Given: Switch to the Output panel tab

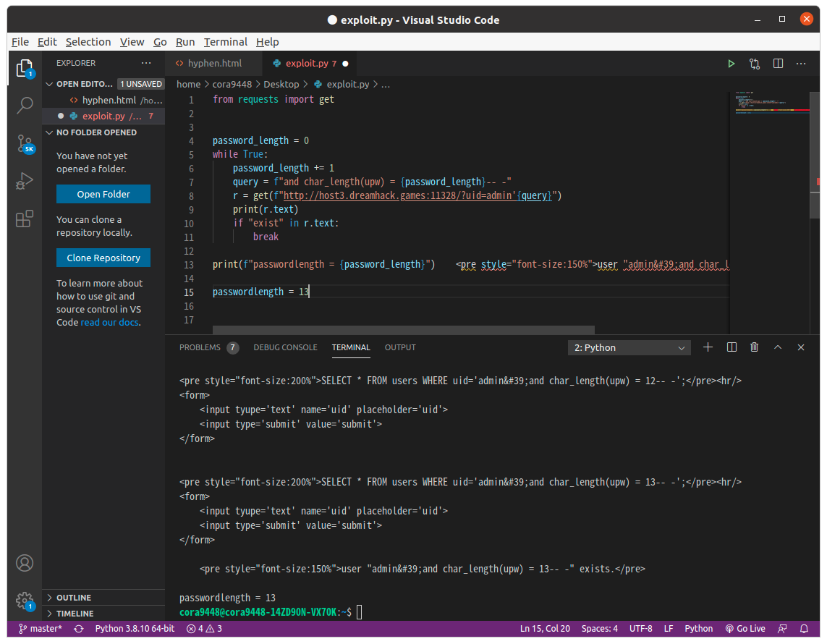Looking at the screenshot, I should (400, 347).
